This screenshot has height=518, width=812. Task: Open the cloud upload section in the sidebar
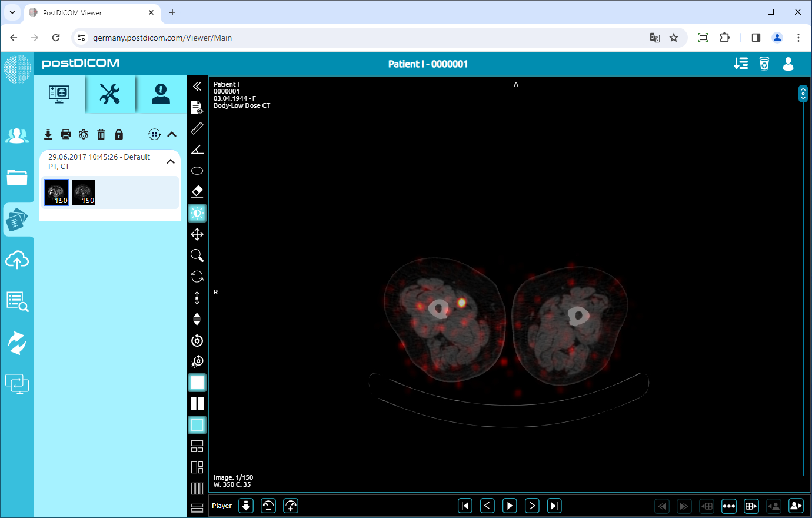(x=17, y=260)
